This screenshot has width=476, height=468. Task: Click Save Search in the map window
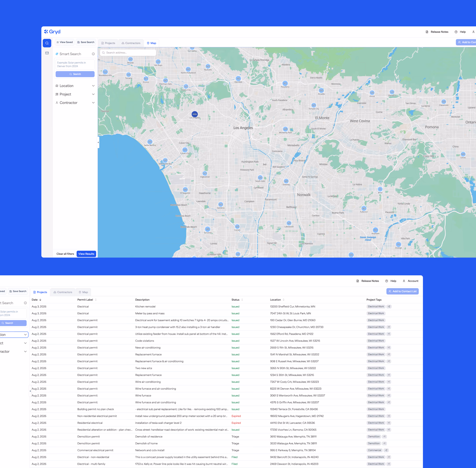tap(86, 42)
